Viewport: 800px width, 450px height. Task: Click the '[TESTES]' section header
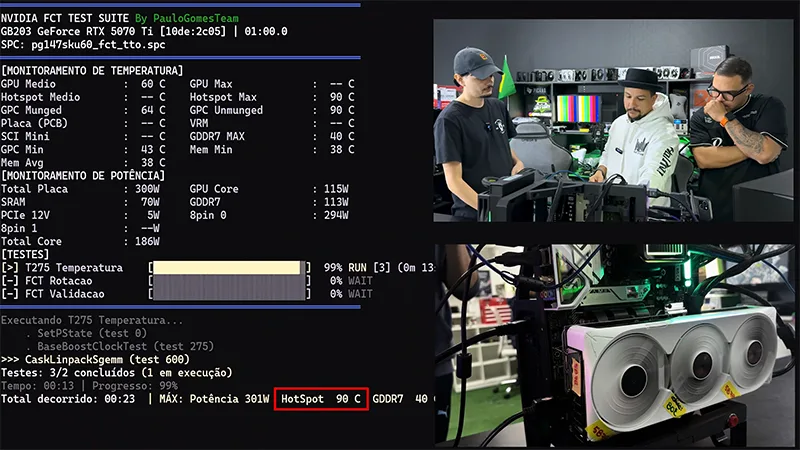click(25, 255)
